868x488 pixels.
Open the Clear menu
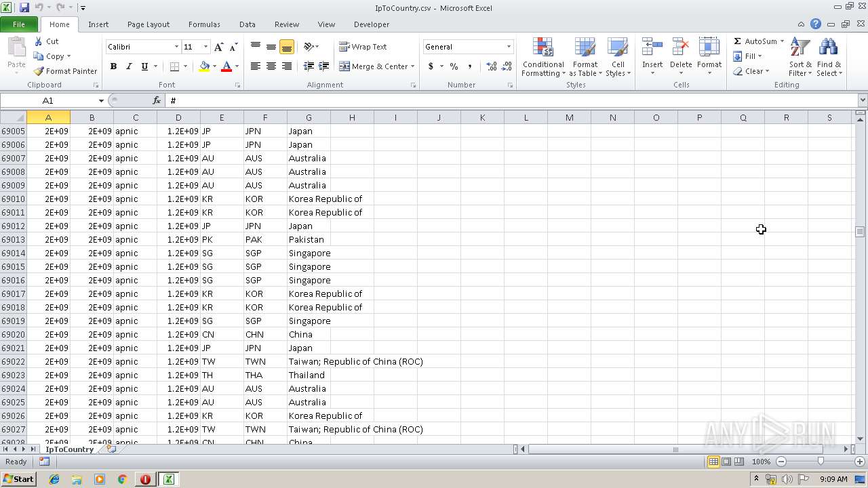pos(751,71)
